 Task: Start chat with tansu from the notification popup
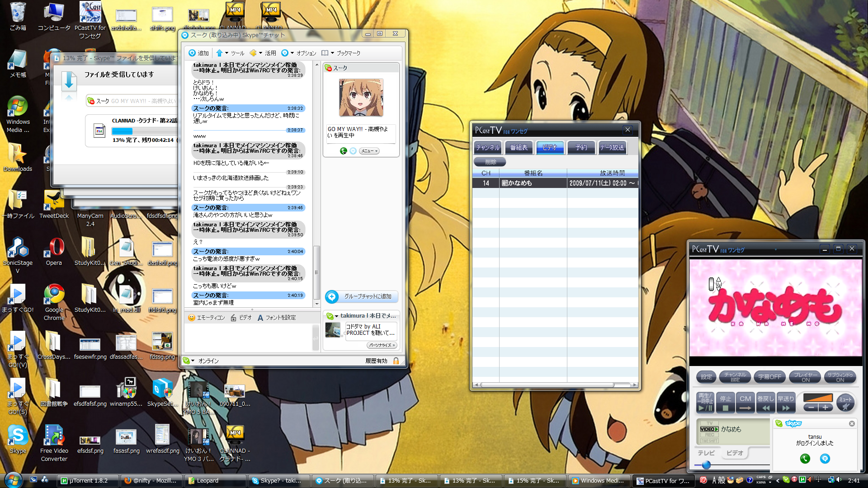[825, 459]
